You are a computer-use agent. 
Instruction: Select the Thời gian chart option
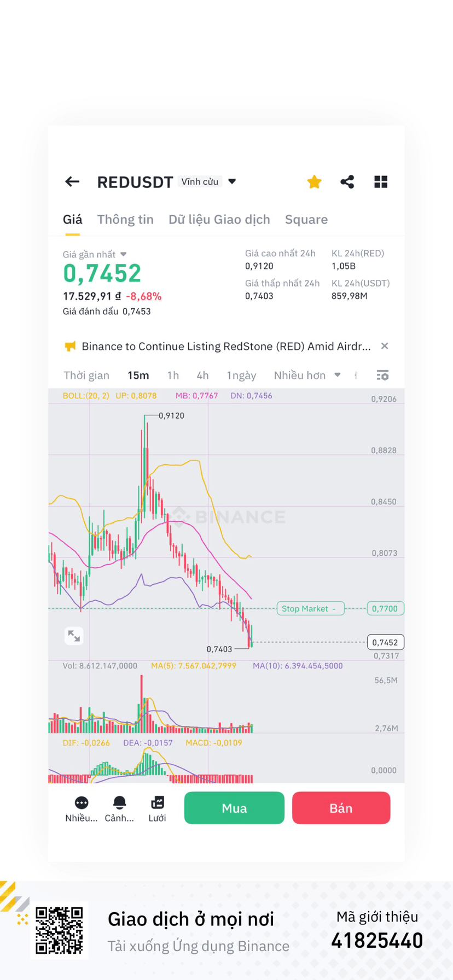click(86, 375)
